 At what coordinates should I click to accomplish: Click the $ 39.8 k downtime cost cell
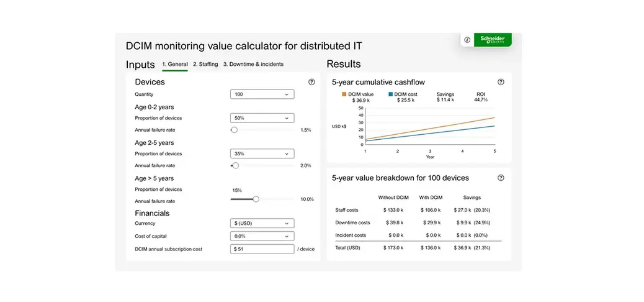click(x=395, y=222)
